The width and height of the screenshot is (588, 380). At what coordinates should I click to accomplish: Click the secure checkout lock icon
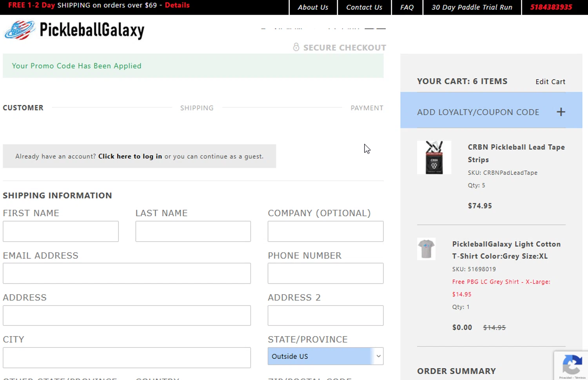point(296,47)
